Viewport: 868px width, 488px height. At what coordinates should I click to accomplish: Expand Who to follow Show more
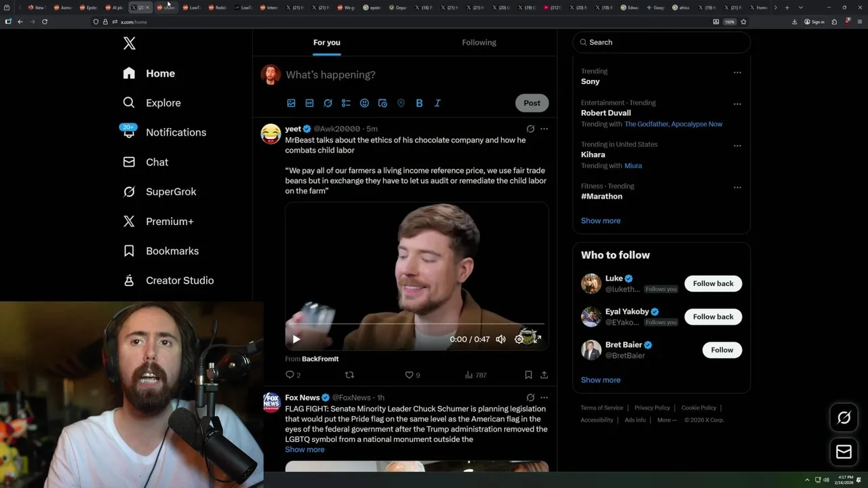[601, 380]
